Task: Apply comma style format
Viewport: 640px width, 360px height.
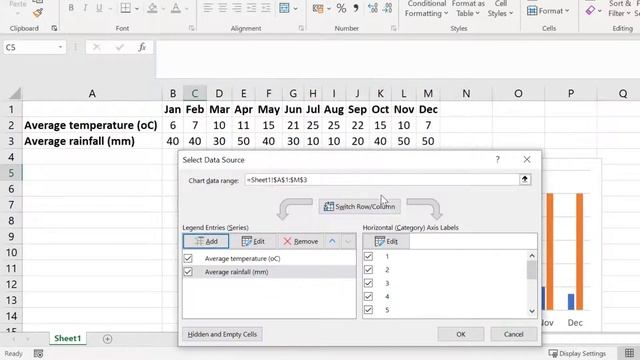Action: pos(356,8)
